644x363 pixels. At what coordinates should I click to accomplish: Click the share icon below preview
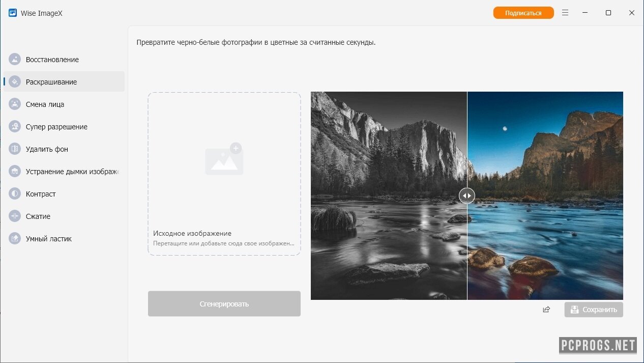(546, 310)
